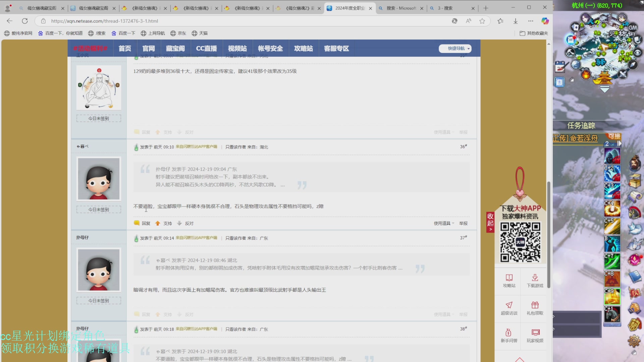
Task: Expand the game minimap down arrow
Action: point(604,89)
